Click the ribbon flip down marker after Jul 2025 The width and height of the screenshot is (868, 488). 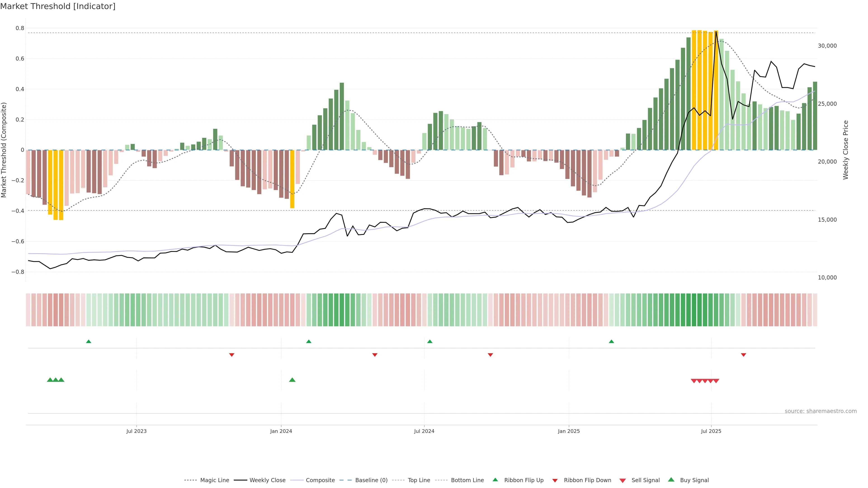point(743,355)
